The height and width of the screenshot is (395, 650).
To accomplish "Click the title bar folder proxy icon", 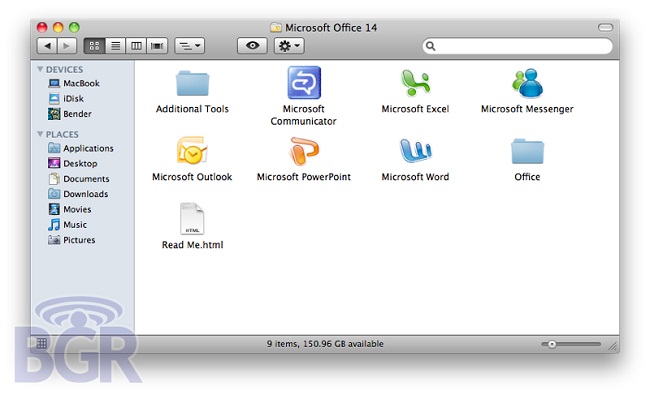I will (x=276, y=28).
